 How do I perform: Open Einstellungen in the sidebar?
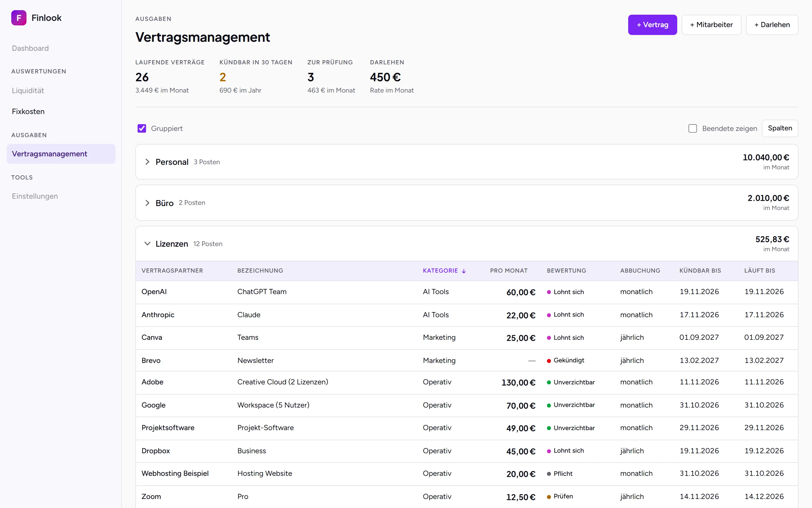tap(35, 196)
